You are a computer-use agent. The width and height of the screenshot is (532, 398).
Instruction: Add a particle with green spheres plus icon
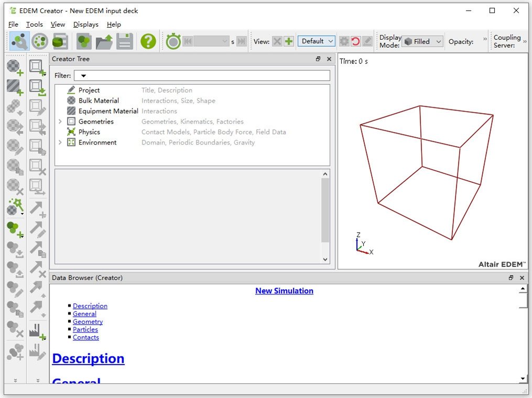point(15,229)
